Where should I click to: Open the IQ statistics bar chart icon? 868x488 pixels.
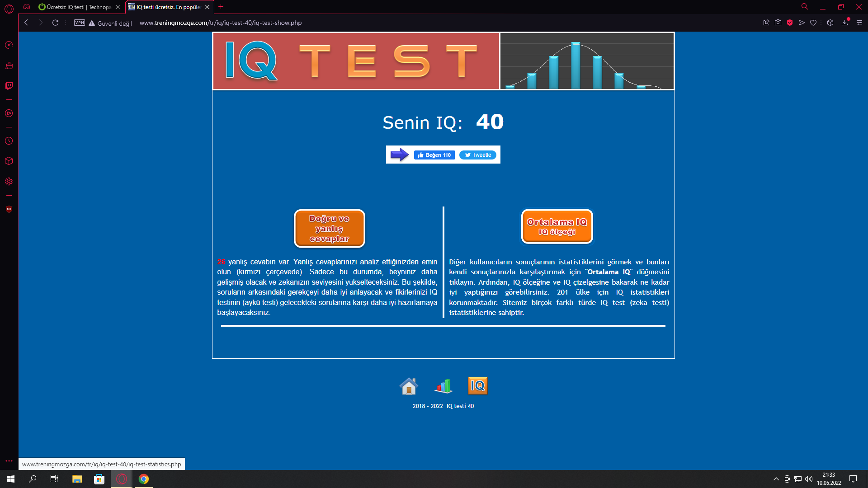click(x=443, y=386)
